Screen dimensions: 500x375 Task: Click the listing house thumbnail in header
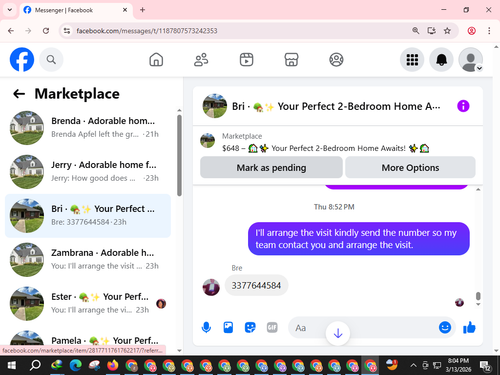point(215,106)
